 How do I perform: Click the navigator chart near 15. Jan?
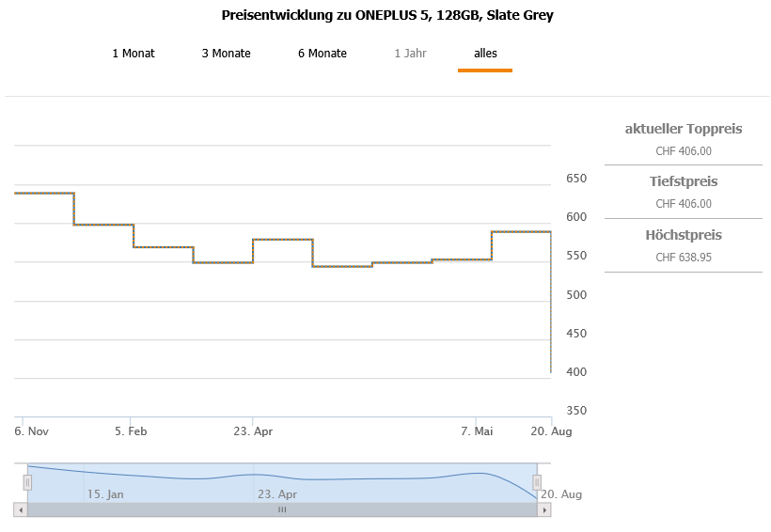[x=105, y=481]
